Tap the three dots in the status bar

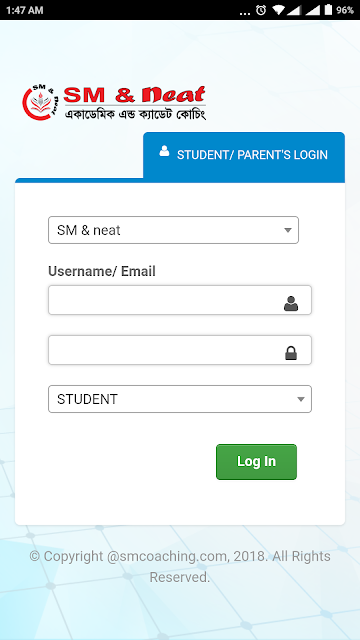click(244, 13)
